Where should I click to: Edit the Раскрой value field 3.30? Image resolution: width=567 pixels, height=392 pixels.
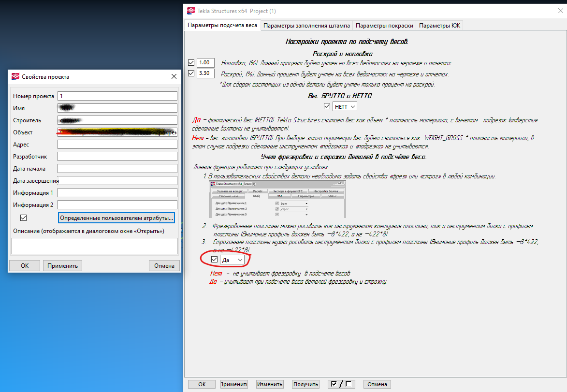click(205, 73)
